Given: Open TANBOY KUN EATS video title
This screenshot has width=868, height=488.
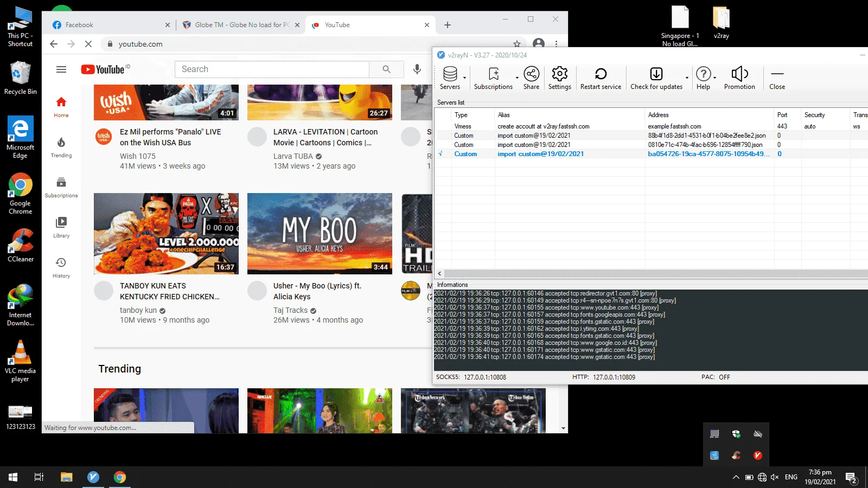Looking at the screenshot, I should click(170, 291).
